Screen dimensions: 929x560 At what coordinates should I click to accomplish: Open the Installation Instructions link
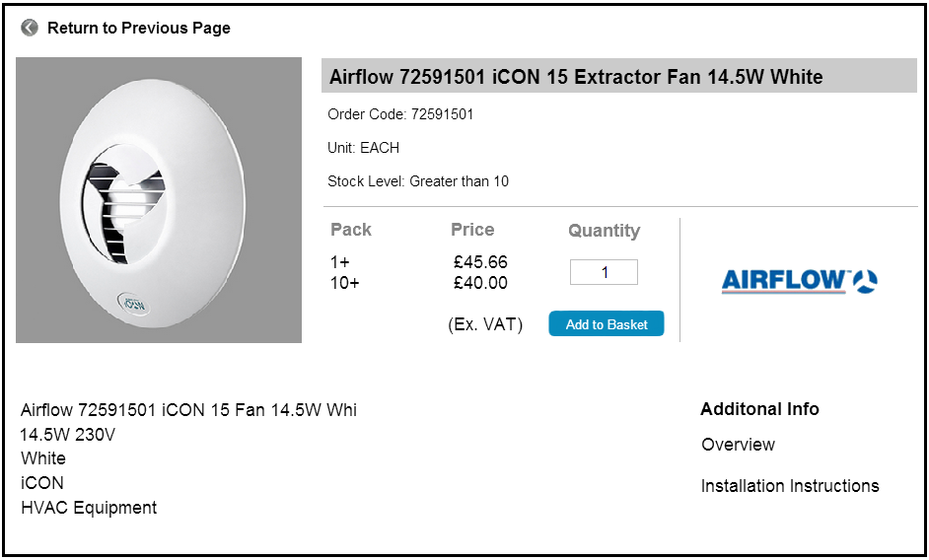(789, 486)
